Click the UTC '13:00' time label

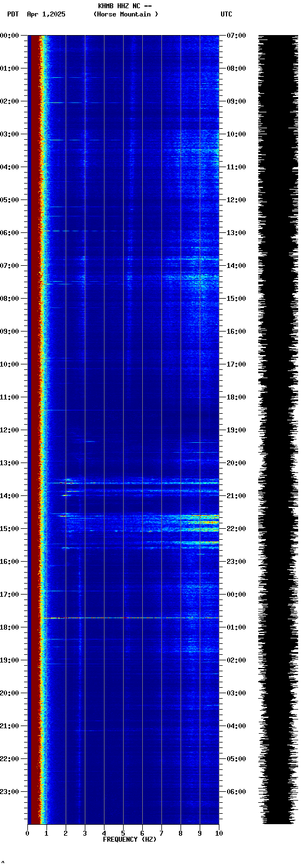click(236, 233)
